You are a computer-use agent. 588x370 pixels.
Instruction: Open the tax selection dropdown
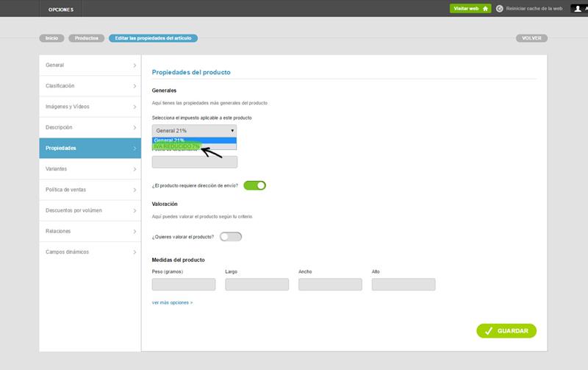194,130
